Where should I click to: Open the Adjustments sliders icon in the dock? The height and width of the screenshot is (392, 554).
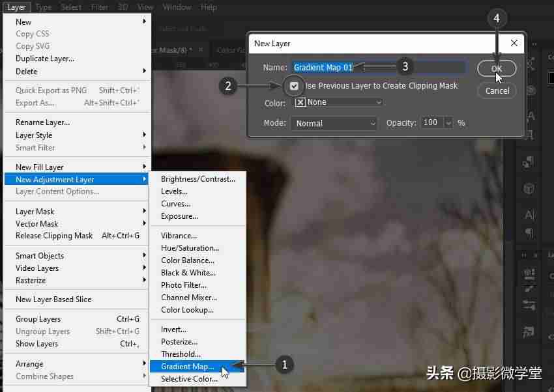[x=529, y=305]
